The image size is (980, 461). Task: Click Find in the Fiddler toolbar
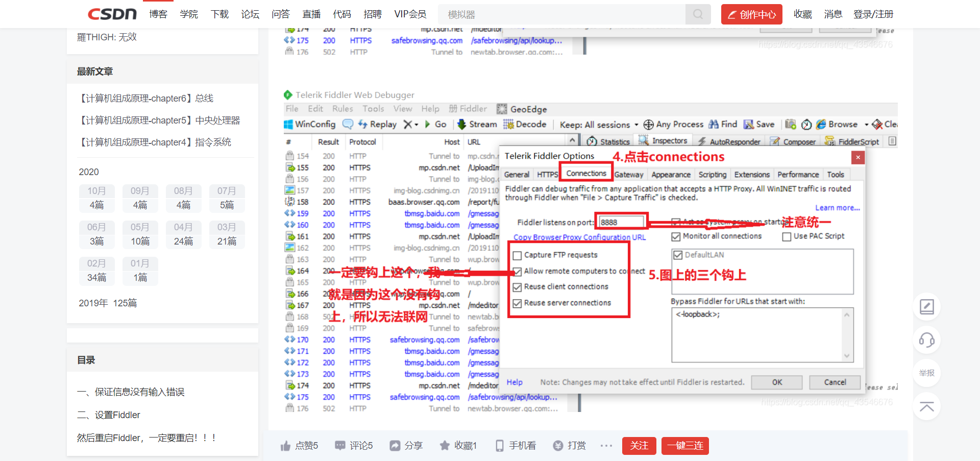click(x=723, y=124)
